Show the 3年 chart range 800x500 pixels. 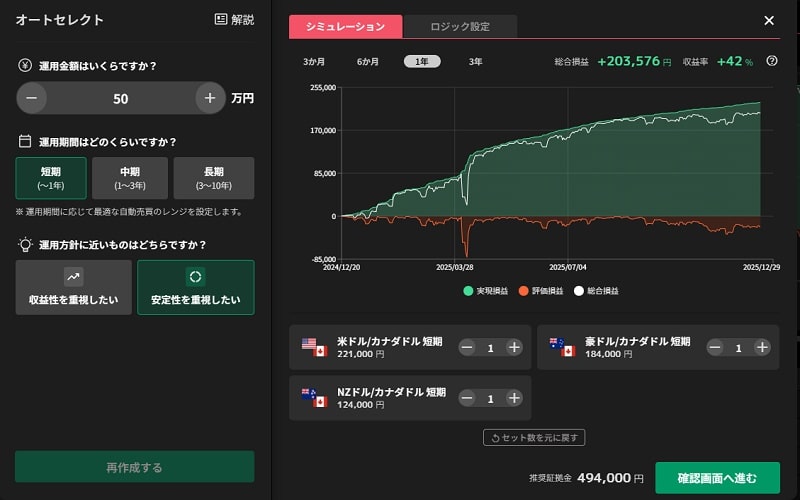475,62
